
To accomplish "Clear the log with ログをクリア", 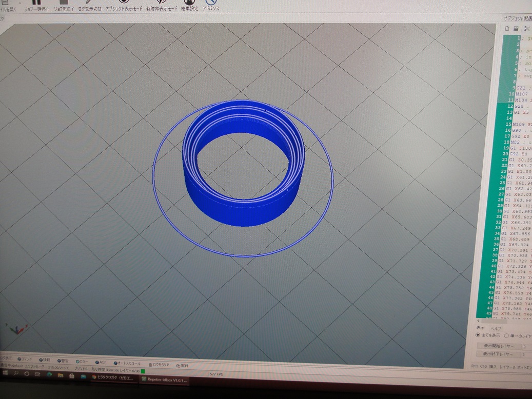I will tap(159, 365).
